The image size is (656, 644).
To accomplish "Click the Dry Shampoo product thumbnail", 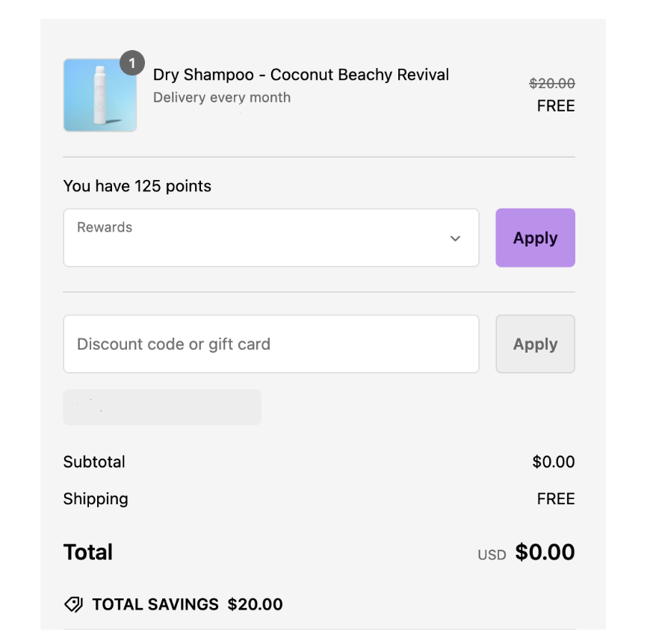I will (99, 96).
